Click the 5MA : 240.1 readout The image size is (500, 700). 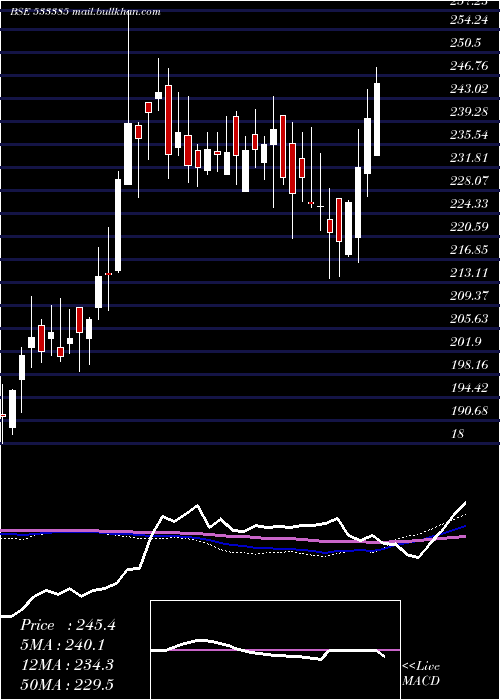click(65, 645)
